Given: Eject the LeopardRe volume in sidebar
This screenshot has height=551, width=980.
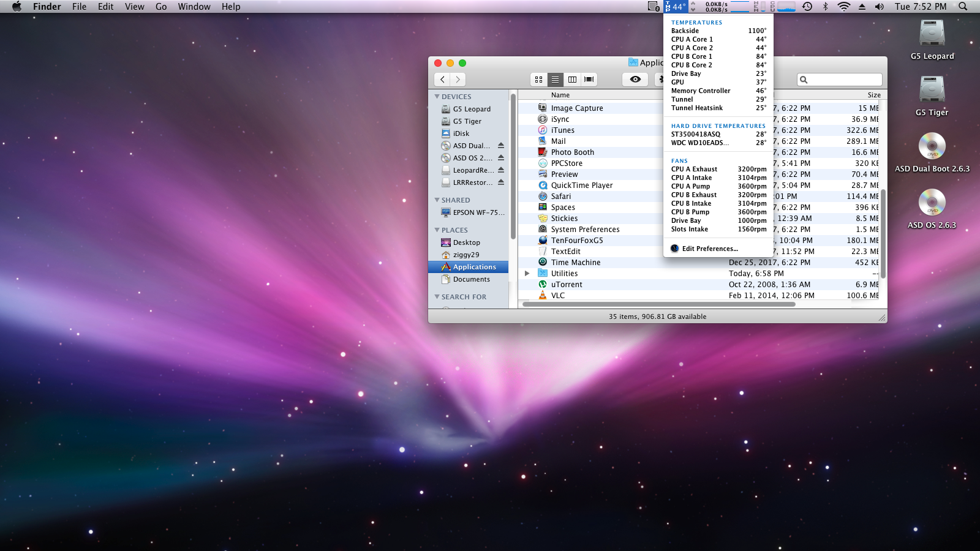Looking at the screenshot, I should pos(501,170).
